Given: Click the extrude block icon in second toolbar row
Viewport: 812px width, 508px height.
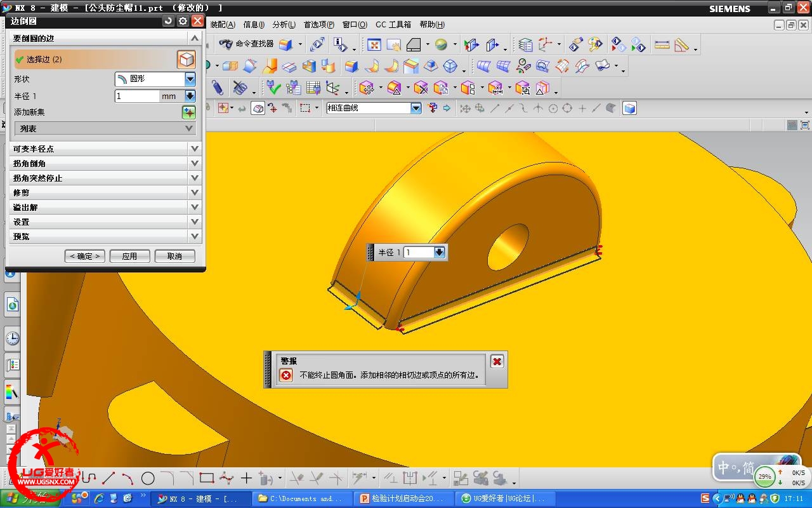Looking at the screenshot, I should 230,65.
